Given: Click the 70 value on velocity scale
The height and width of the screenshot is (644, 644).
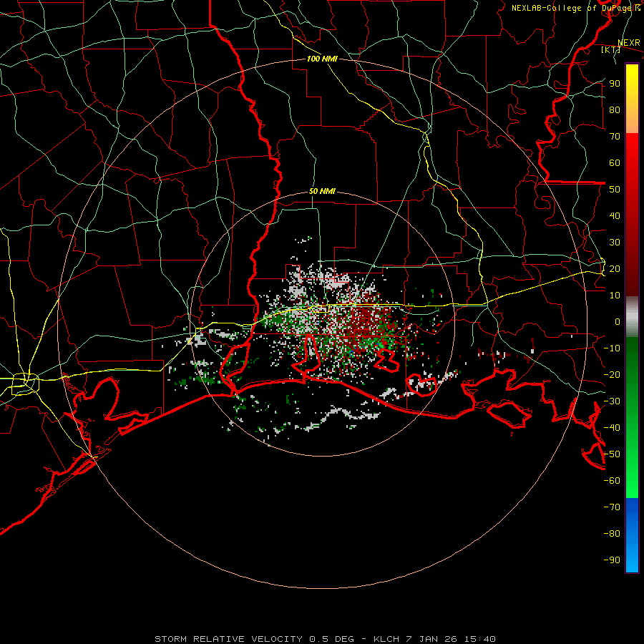Looking at the screenshot, I should (x=615, y=137).
